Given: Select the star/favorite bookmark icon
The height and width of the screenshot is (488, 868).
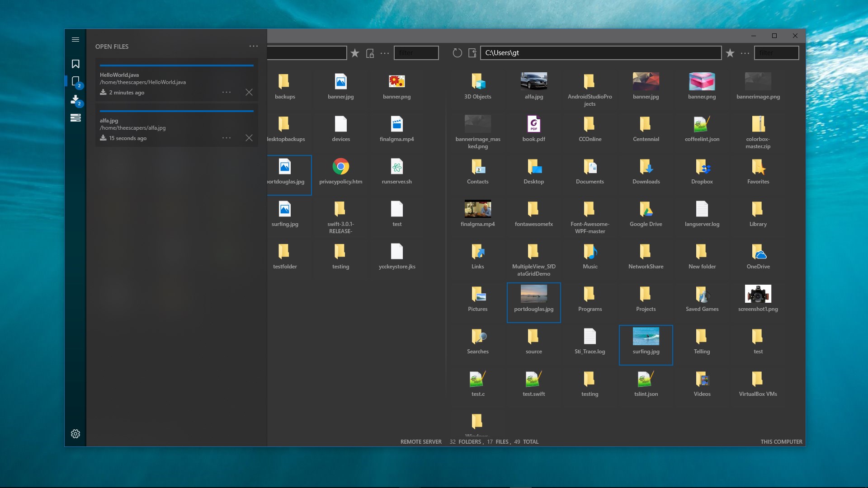Looking at the screenshot, I should [355, 53].
